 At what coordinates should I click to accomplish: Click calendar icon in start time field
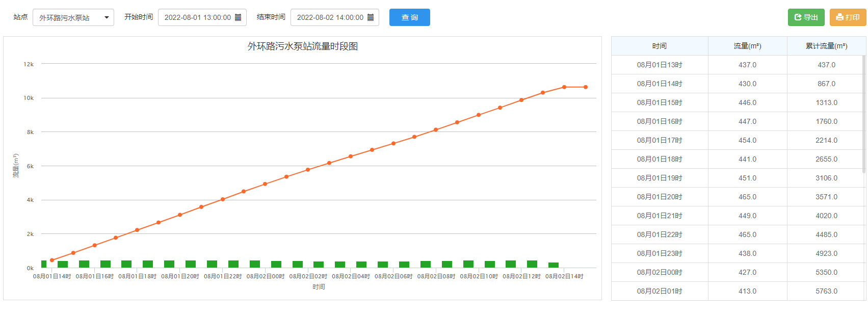coord(238,17)
